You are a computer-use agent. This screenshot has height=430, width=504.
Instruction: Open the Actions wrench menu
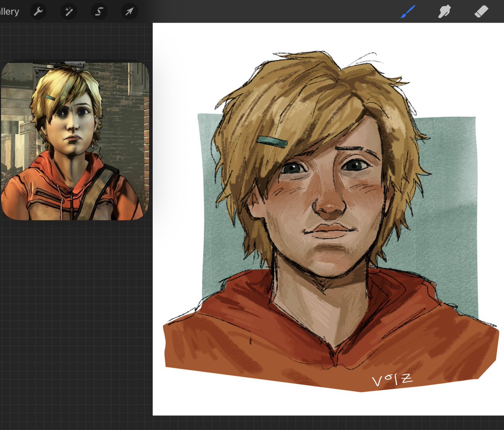coord(38,11)
